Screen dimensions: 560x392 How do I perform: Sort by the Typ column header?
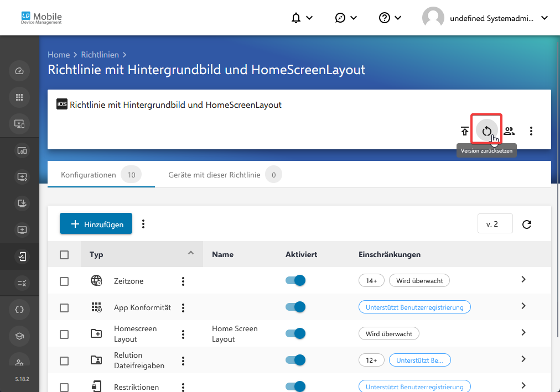tap(142, 254)
